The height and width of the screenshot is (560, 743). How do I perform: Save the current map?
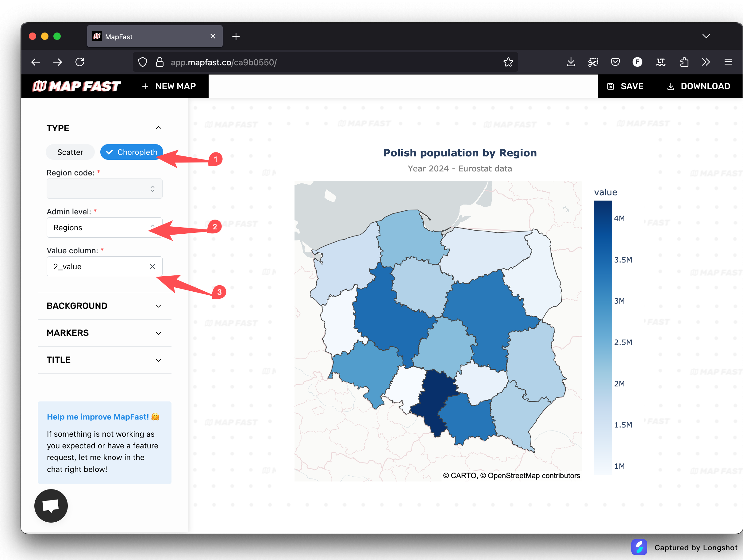626,86
